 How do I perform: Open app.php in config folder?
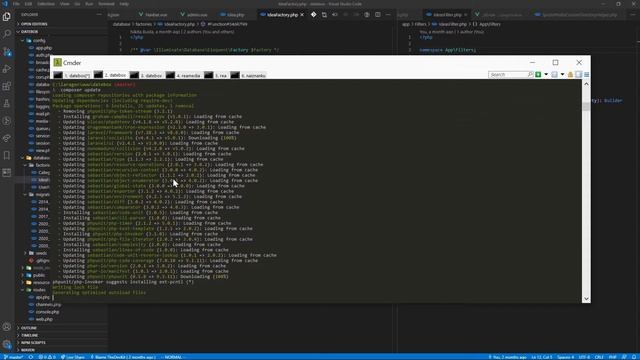pyautogui.click(x=43, y=48)
